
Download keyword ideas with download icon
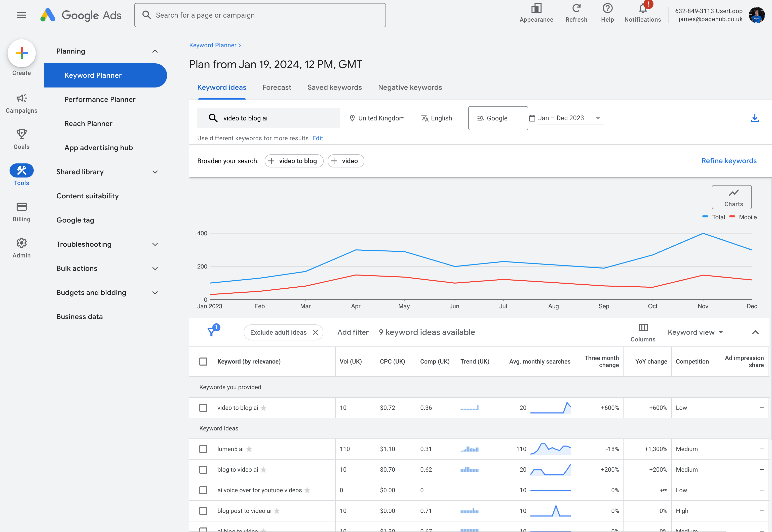click(x=755, y=118)
